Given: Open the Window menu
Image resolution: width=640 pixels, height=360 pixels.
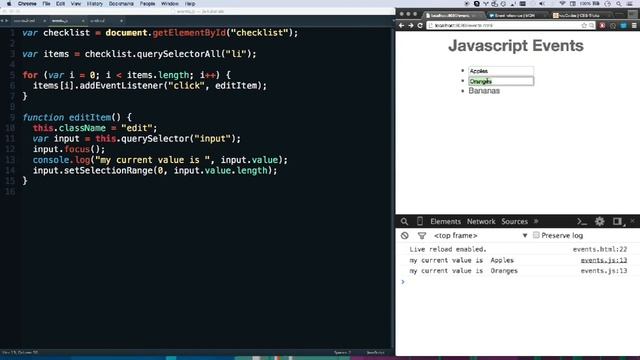Looking at the screenshot, I should (170, 4).
